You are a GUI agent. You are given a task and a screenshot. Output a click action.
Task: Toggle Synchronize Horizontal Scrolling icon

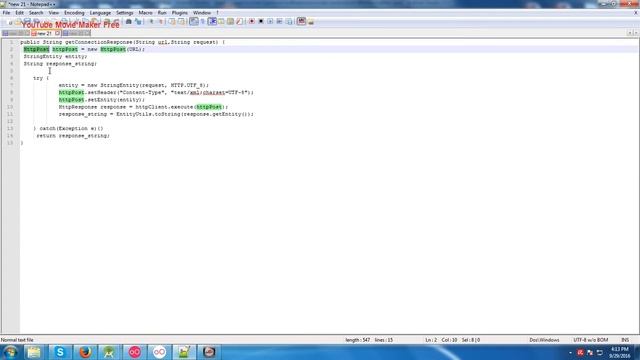click(x=181, y=21)
